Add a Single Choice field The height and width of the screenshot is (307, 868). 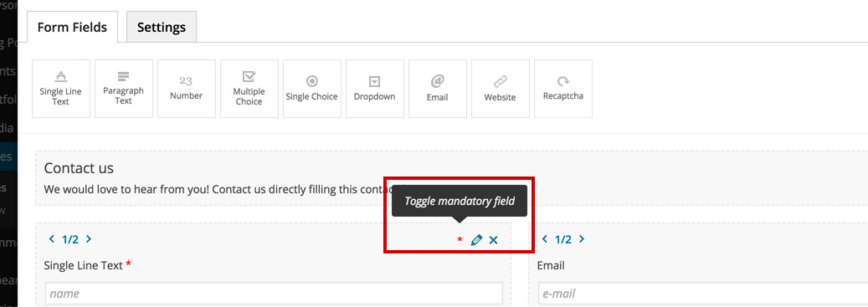[x=311, y=89]
